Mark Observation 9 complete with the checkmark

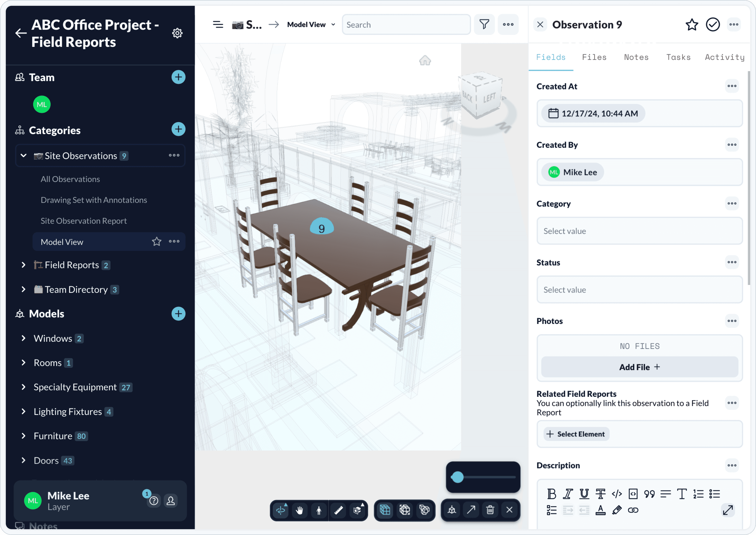pyautogui.click(x=713, y=24)
